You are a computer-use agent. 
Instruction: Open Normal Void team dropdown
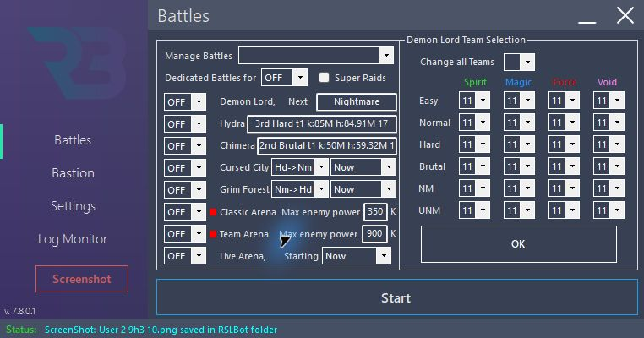(x=609, y=122)
